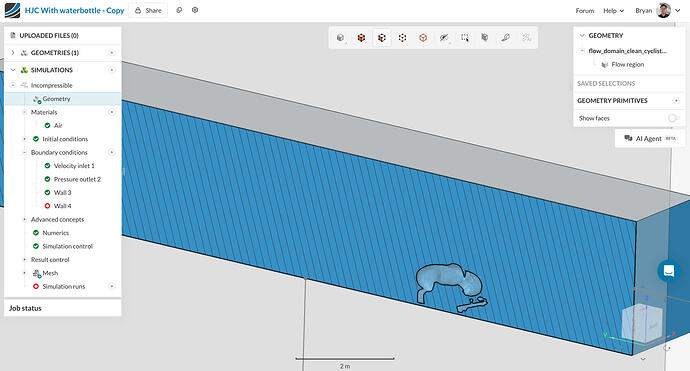690x371 pixels.
Task: Collapse the Materials tree node
Action: (25, 112)
